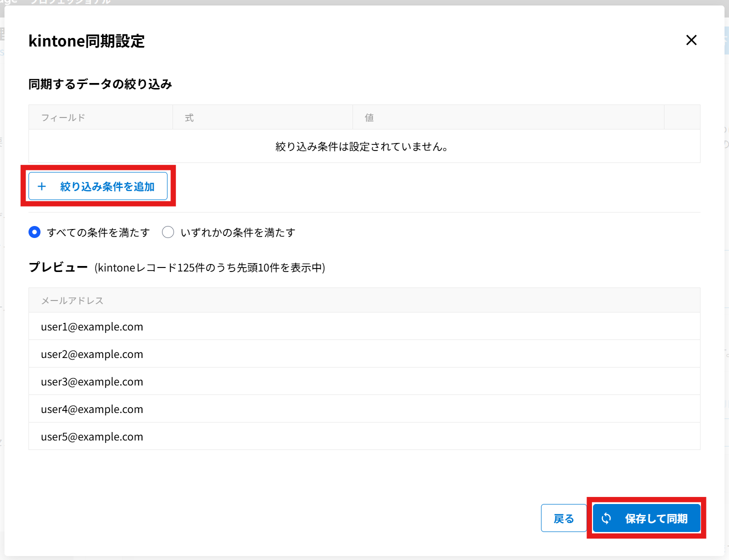The width and height of the screenshot is (729, 560).
Task: Click the プレビュー section heading
Action: pos(58,267)
